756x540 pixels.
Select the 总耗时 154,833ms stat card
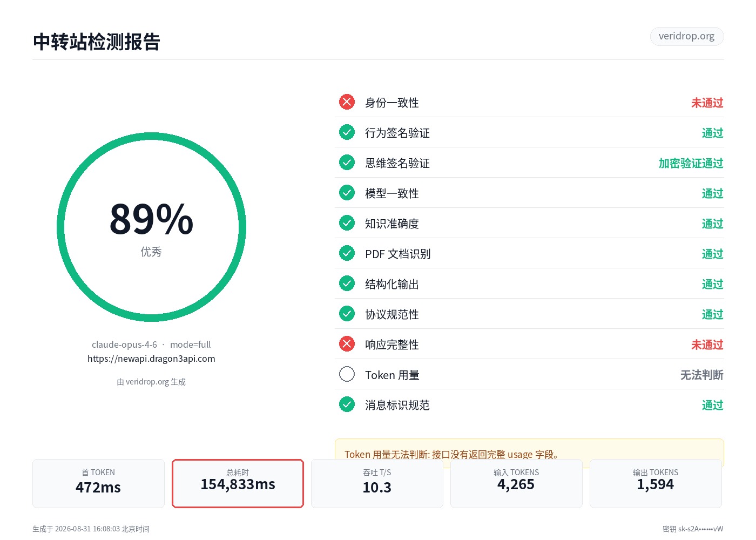click(x=238, y=483)
